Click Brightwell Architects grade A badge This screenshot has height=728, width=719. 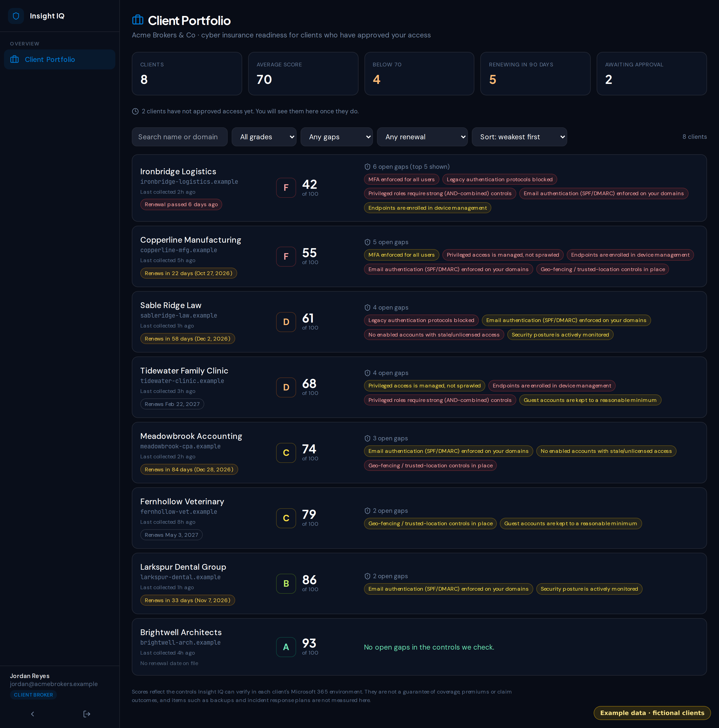(x=286, y=647)
